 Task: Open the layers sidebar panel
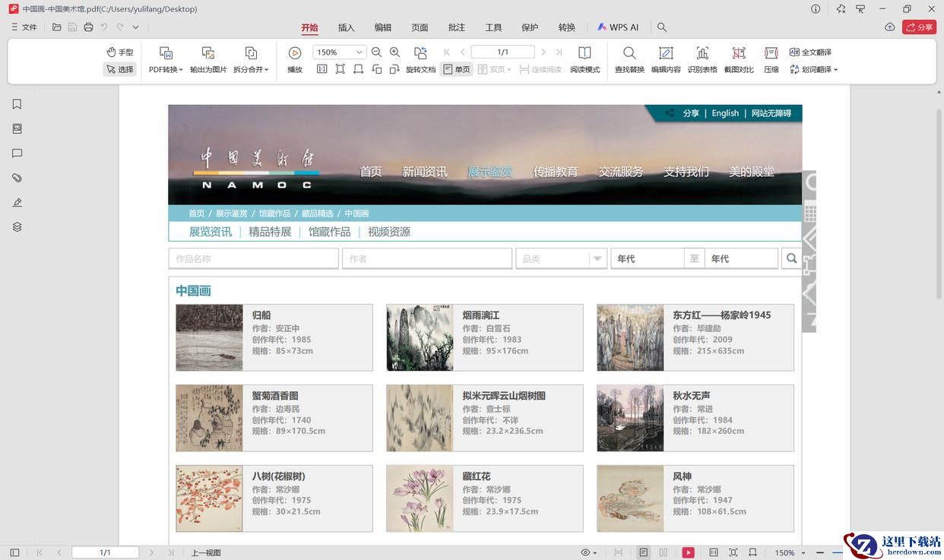(17, 226)
